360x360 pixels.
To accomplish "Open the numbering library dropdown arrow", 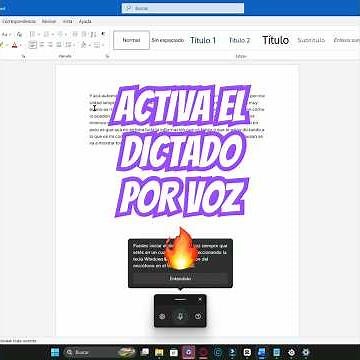I will pos(53,34).
